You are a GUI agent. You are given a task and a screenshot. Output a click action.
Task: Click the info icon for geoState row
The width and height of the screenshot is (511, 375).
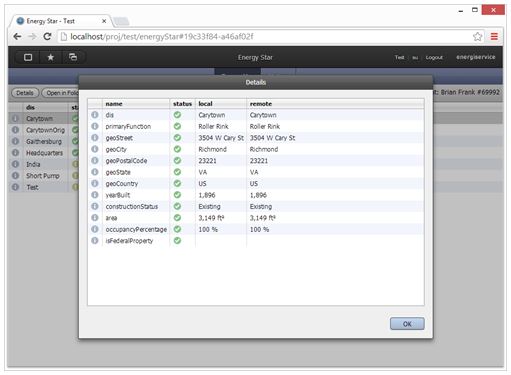(x=95, y=172)
